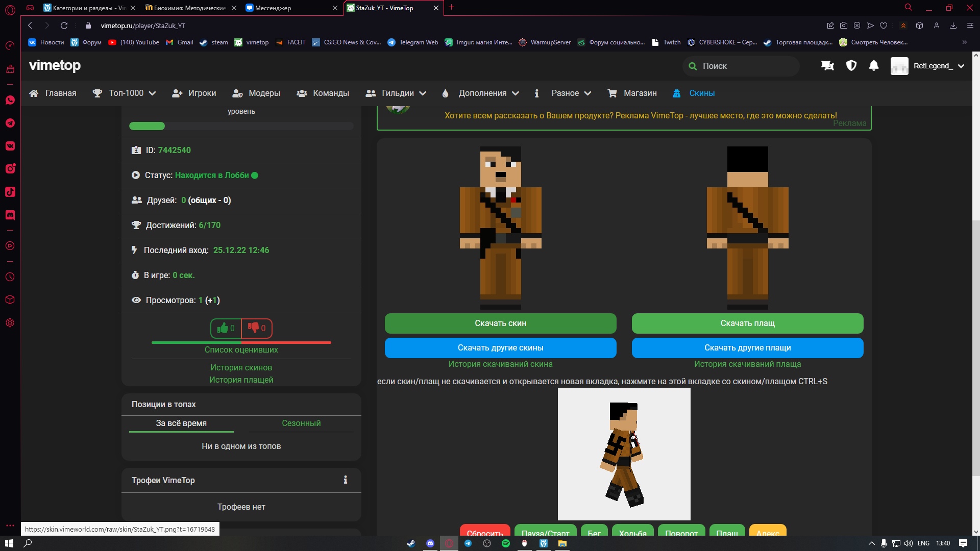Screen dimensions: 980x551
Task: Reload the page with the refresh icon
Action: click(x=64, y=26)
